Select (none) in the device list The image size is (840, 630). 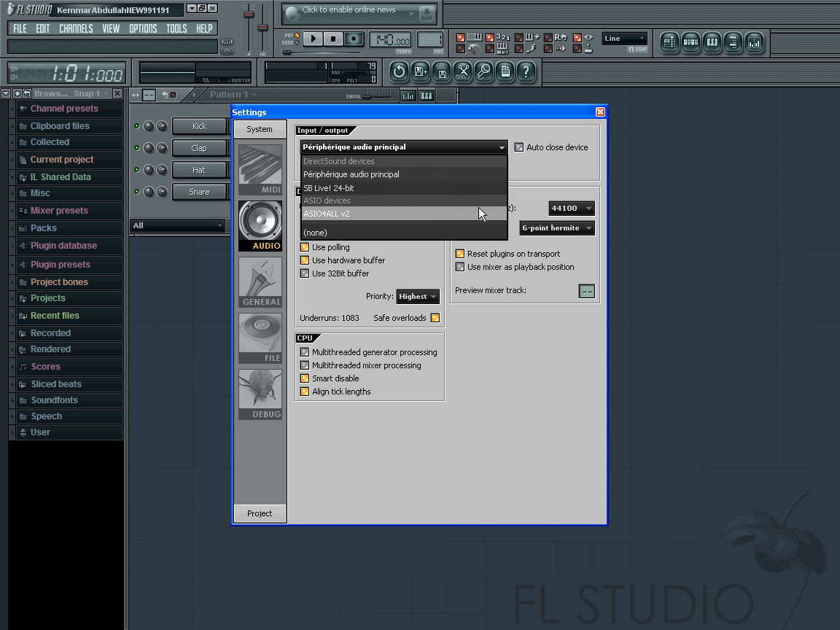pos(404,233)
